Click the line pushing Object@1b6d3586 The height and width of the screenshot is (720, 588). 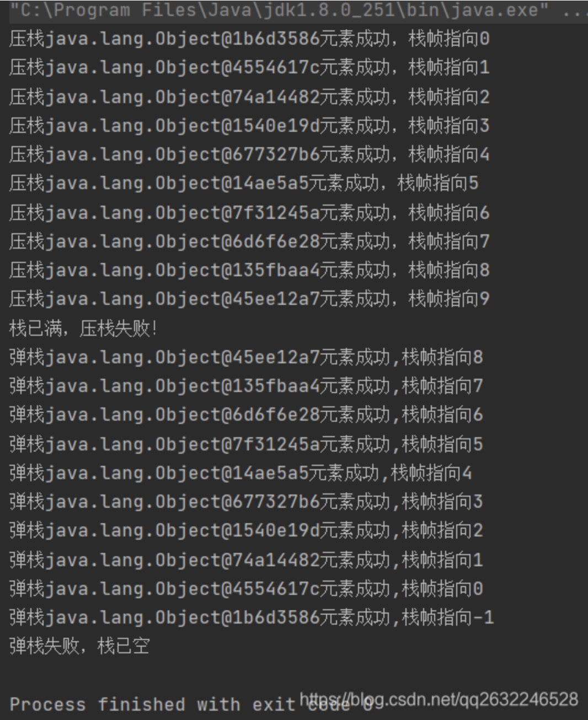249,39
